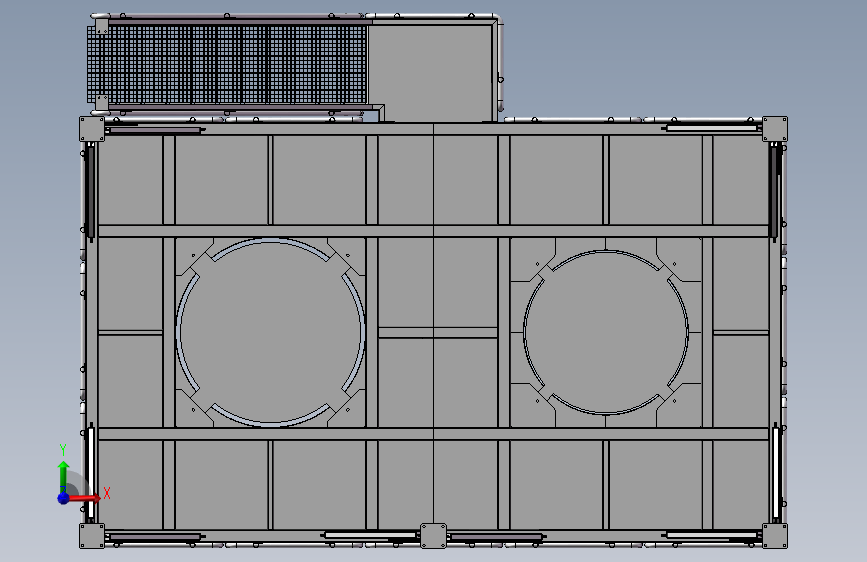The image size is (867, 562).
Task: Click the red X axis arrow
Action: pyautogui.click(x=85, y=498)
